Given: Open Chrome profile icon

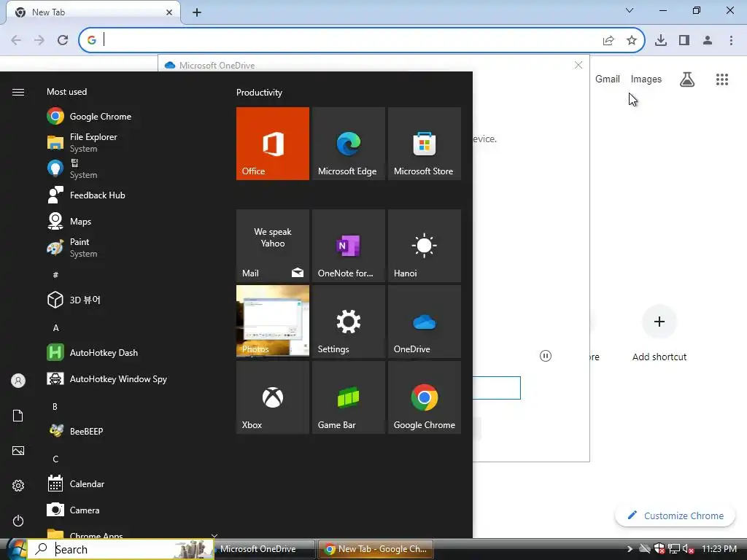Looking at the screenshot, I should 708,40.
